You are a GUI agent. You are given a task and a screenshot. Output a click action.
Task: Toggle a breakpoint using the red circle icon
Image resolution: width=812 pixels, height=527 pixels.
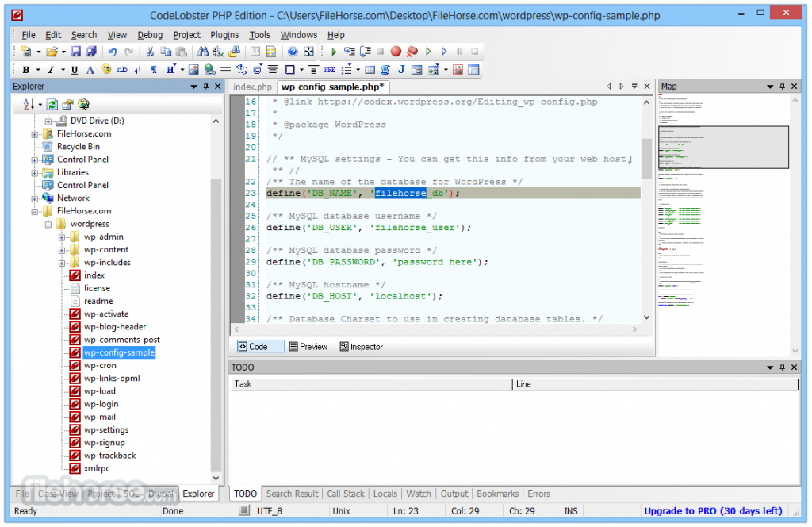396,51
